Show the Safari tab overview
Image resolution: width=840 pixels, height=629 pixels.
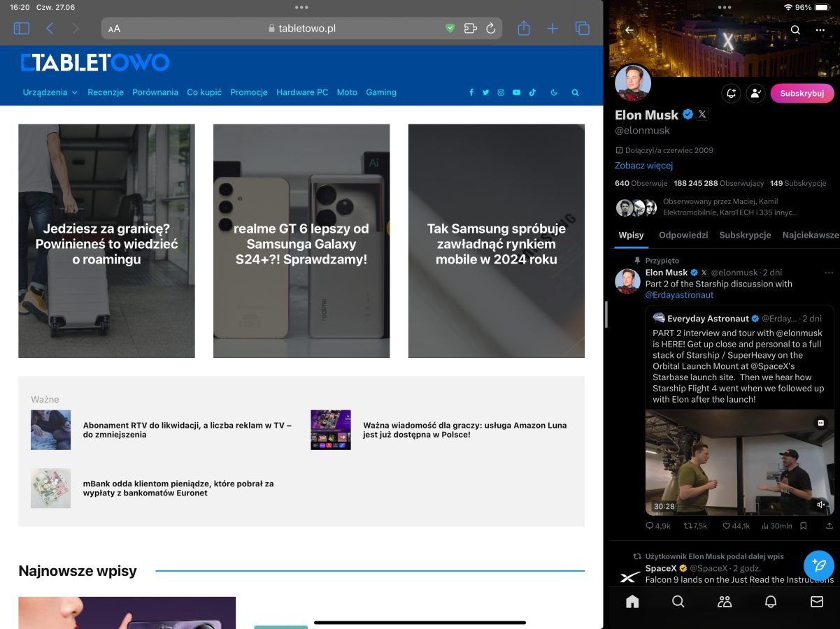(x=582, y=29)
